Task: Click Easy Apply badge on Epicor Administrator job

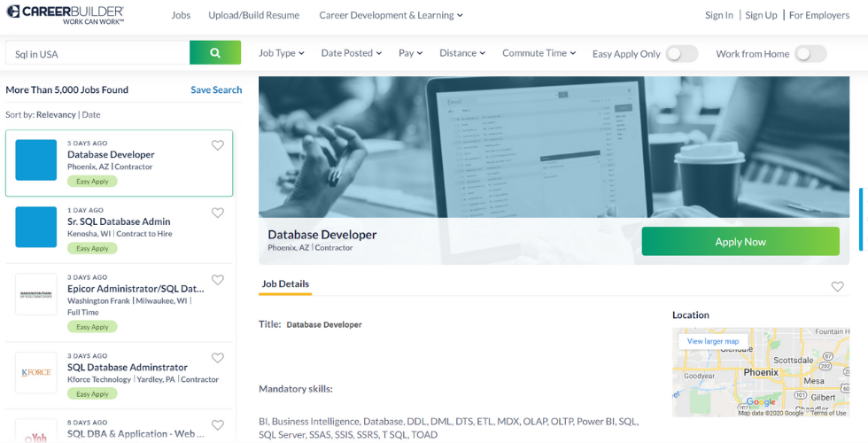Action: [x=92, y=327]
